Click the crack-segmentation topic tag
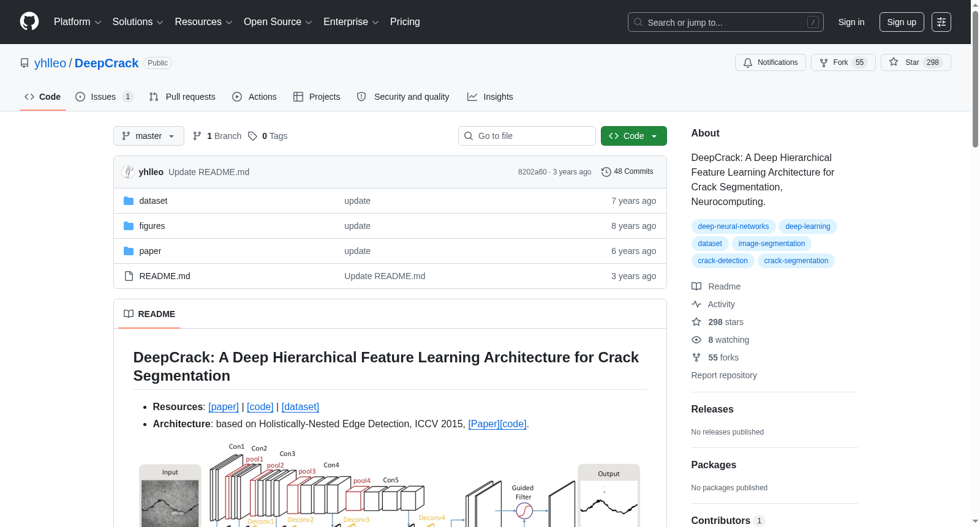The width and height of the screenshot is (980, 527). pyautogui.click(x=796, y=261)
